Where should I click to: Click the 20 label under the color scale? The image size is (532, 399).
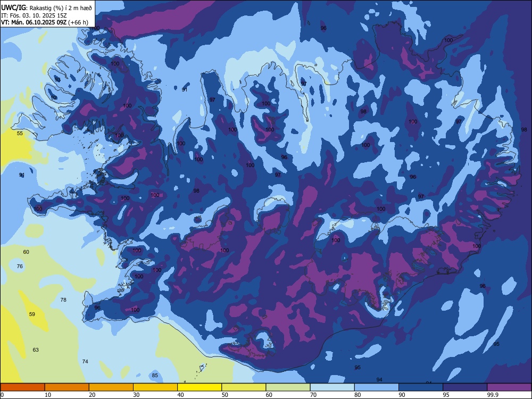(x=92, y=395)
